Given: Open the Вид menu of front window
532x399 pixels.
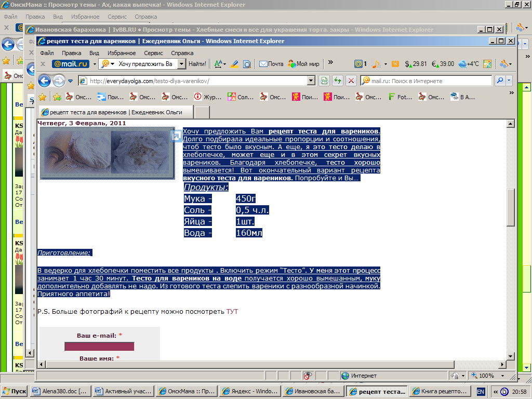Looking at the screenshot, I should pos(94,53).
